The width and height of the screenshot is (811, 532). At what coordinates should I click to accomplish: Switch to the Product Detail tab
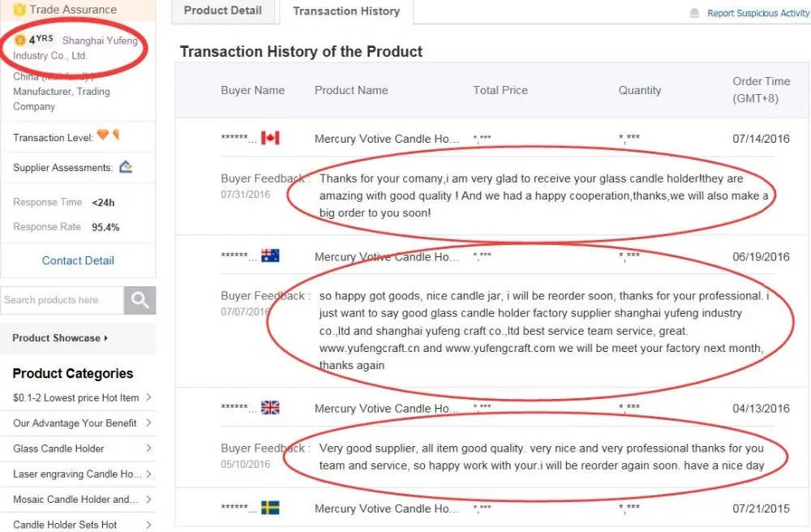[223, 11]
